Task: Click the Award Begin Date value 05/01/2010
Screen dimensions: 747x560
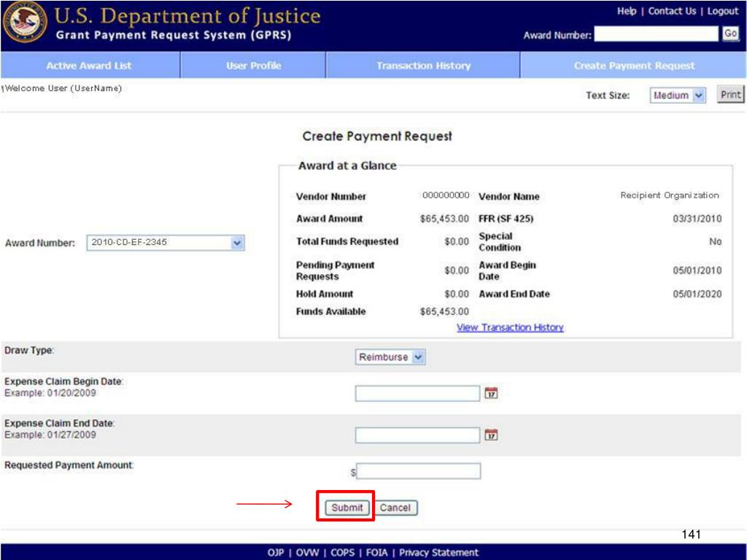Action: [697, 271]
